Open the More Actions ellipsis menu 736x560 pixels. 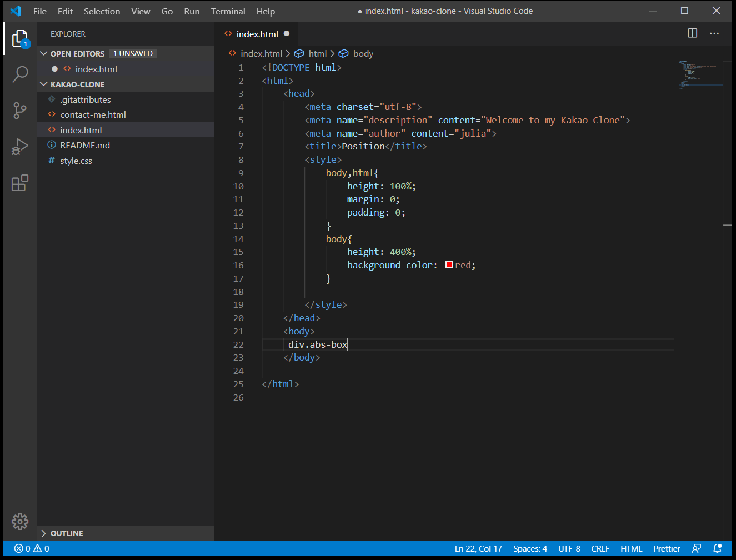(x=714, y=33)
